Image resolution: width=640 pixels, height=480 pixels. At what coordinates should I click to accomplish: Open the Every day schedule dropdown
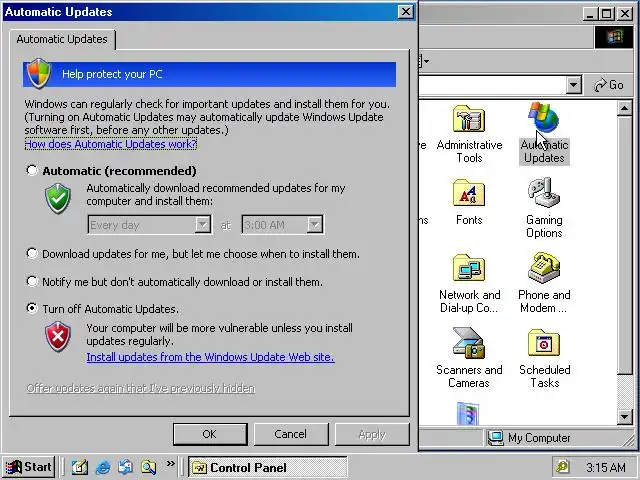pos(202,224)
